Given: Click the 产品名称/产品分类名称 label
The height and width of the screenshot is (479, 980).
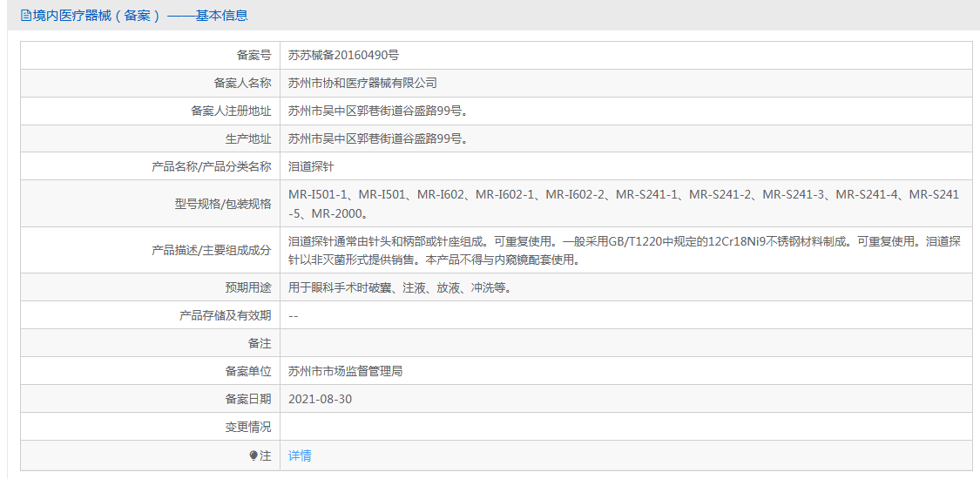Looking at the screenshot, I should (x=212, y=166).
